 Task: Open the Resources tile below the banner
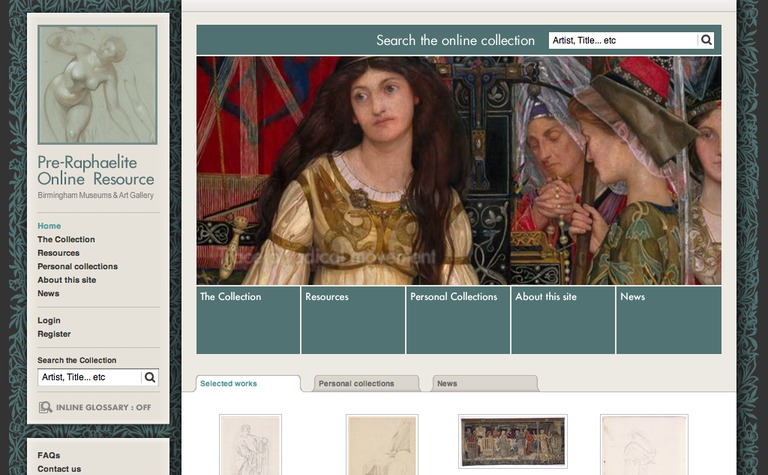[x=353, y=320]
